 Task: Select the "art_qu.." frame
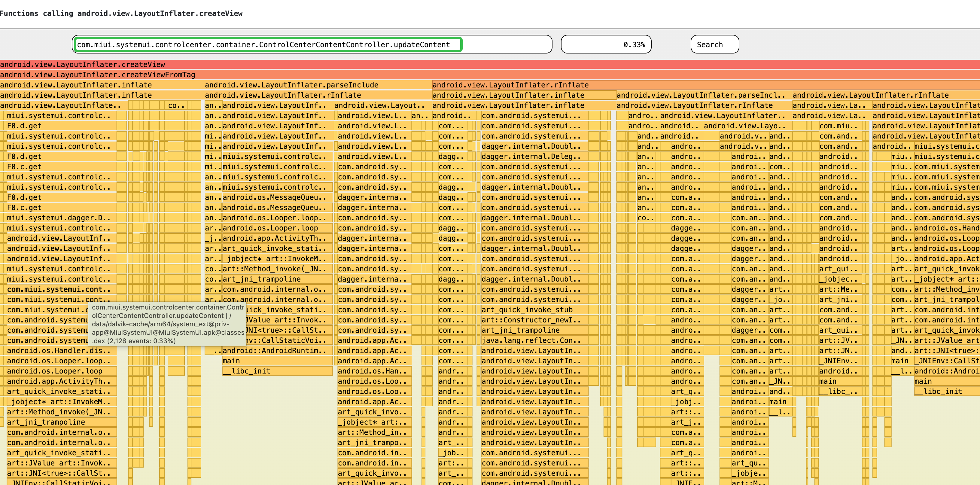(750, 463)
